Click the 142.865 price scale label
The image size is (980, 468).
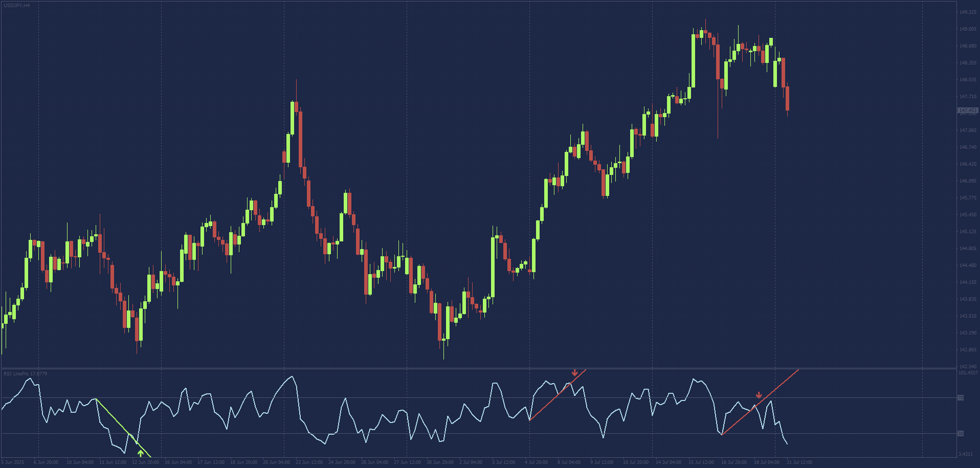point(968,350)
